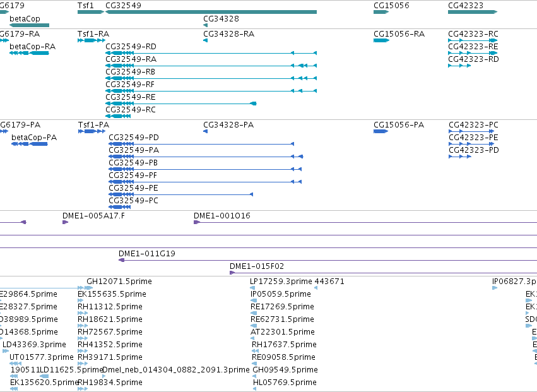Viewport: 537px width, 392px height.
Task: Select RH18621.5prime EST label
Action: [110, 319]
